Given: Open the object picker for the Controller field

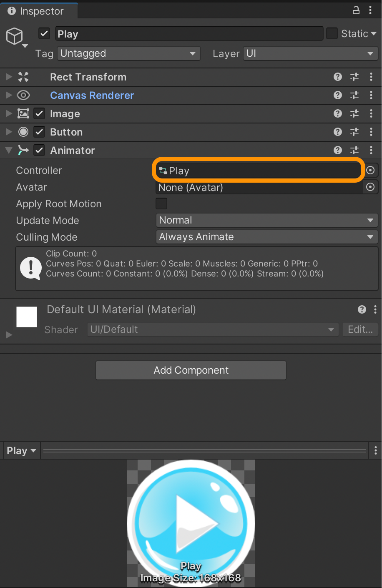Looking at the screenshot, I should click(370, 171).
